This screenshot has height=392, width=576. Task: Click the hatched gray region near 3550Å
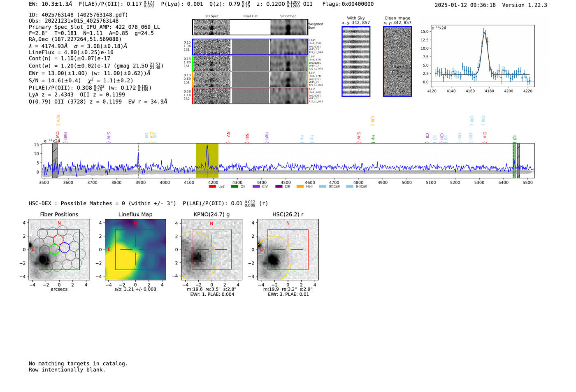pyautogui.click(x=55, y=160)
